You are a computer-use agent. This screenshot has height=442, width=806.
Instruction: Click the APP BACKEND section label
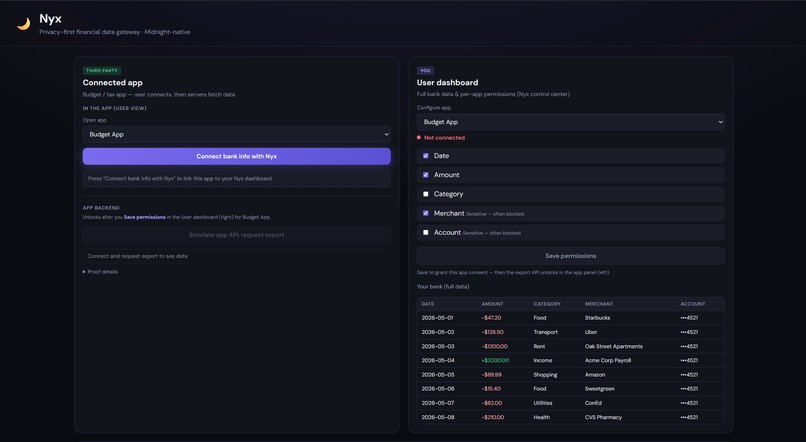pos(101,208)
